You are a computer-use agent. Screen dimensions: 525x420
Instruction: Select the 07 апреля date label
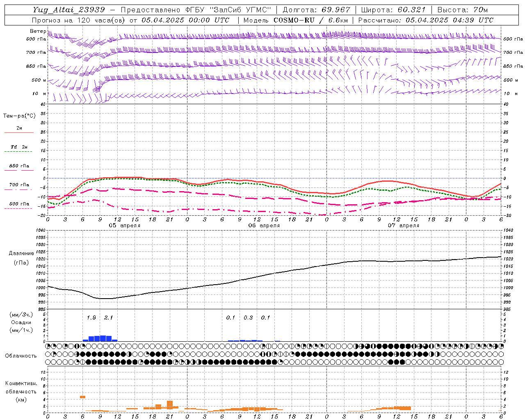[x=403, y=226]
